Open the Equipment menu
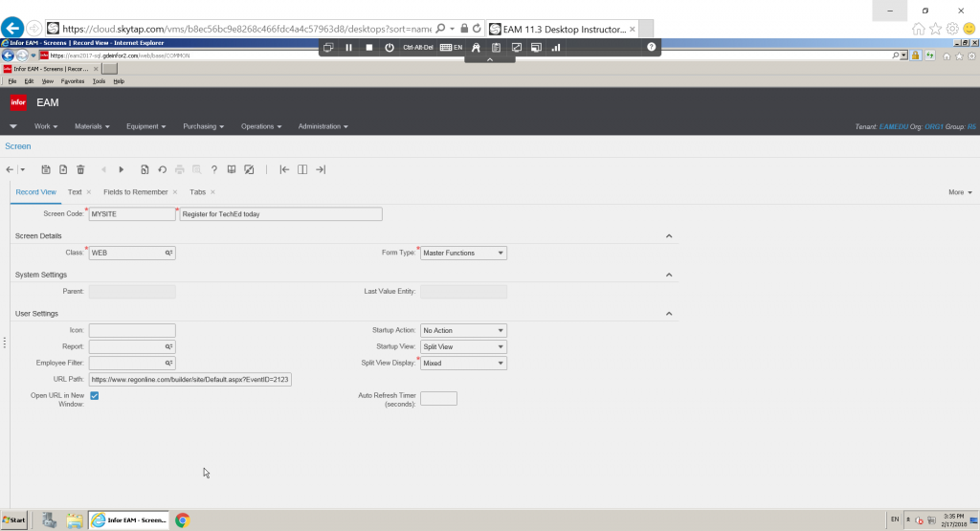The width and height of the screenshot is (980, 531). (145, 126)
